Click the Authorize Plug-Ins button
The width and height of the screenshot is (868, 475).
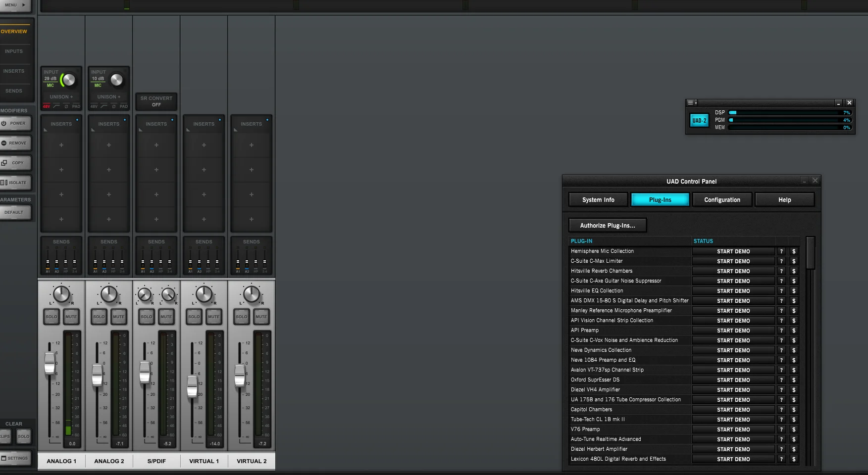point(608,226)
